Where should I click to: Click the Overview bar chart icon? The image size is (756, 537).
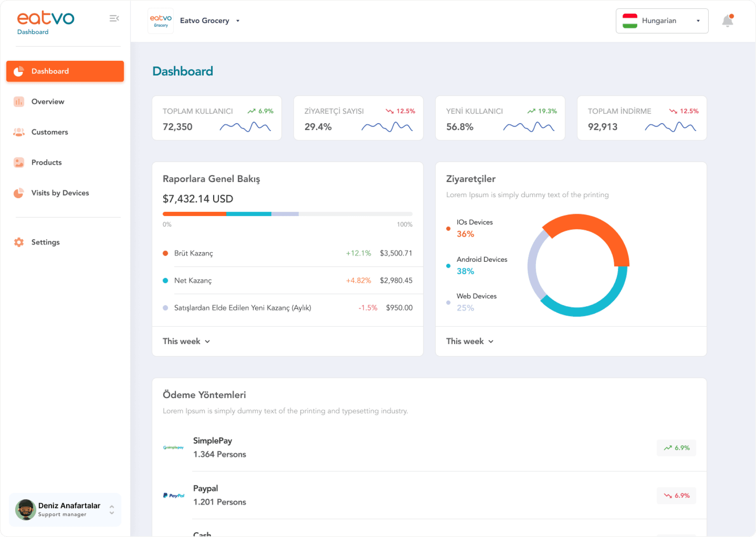(x=19, y=101)
